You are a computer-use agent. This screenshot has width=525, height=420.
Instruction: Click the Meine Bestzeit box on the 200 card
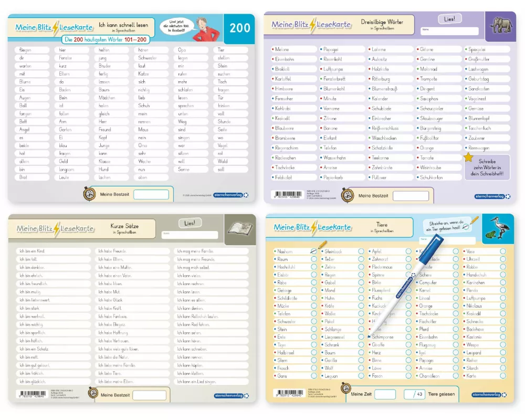(151, 195)
